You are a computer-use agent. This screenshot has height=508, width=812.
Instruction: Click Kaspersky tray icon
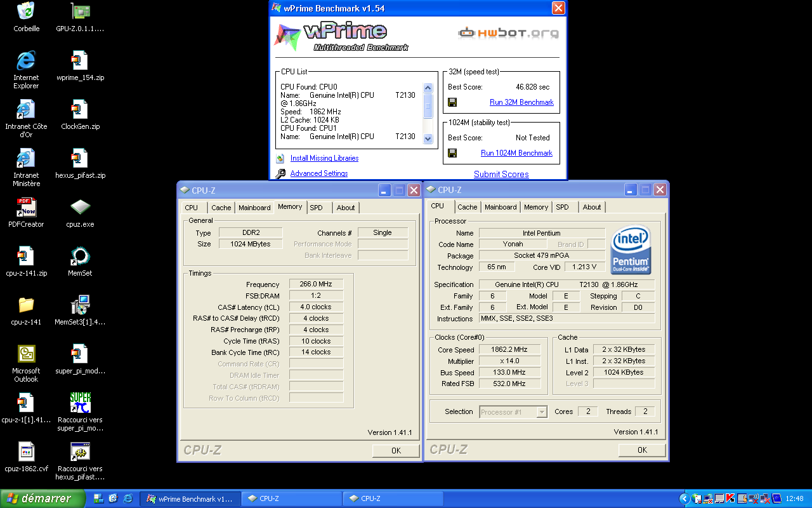pyautogui.click(x=730, y=498)
